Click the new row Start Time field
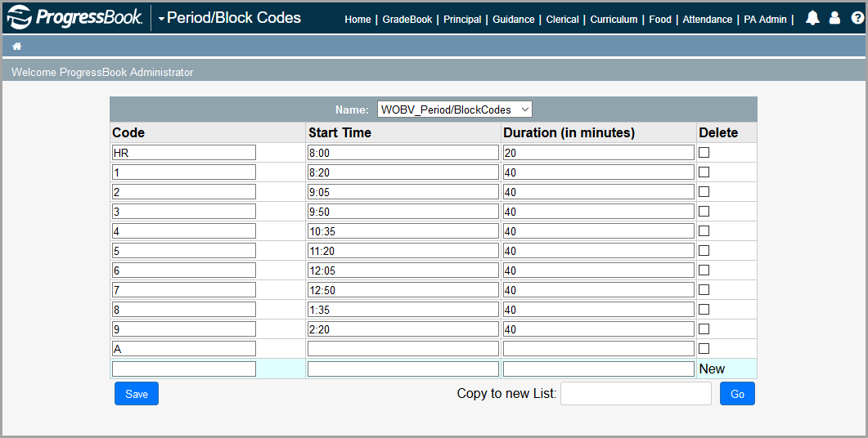 tap(403, 369)
